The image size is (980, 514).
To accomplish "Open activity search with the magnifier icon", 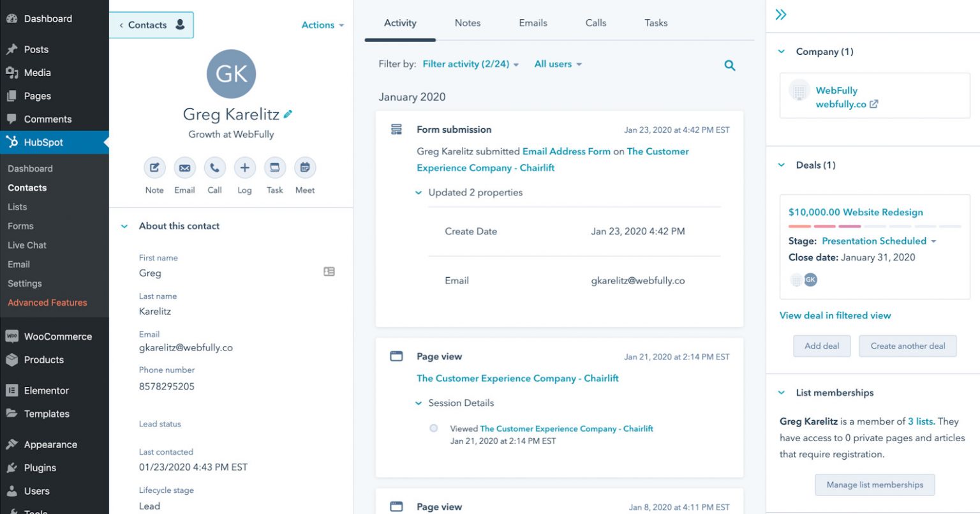I will (x=729, y=64).
